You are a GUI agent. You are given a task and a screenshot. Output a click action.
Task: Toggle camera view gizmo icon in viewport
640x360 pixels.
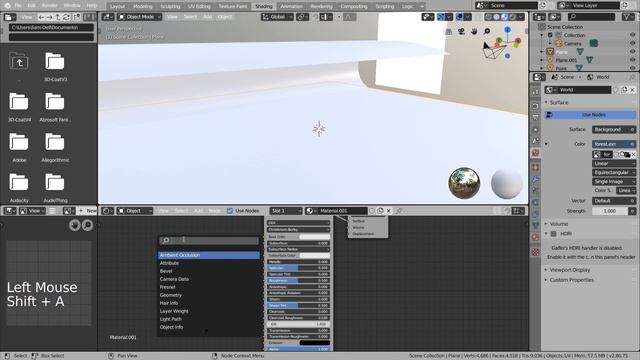click(461, 31)
